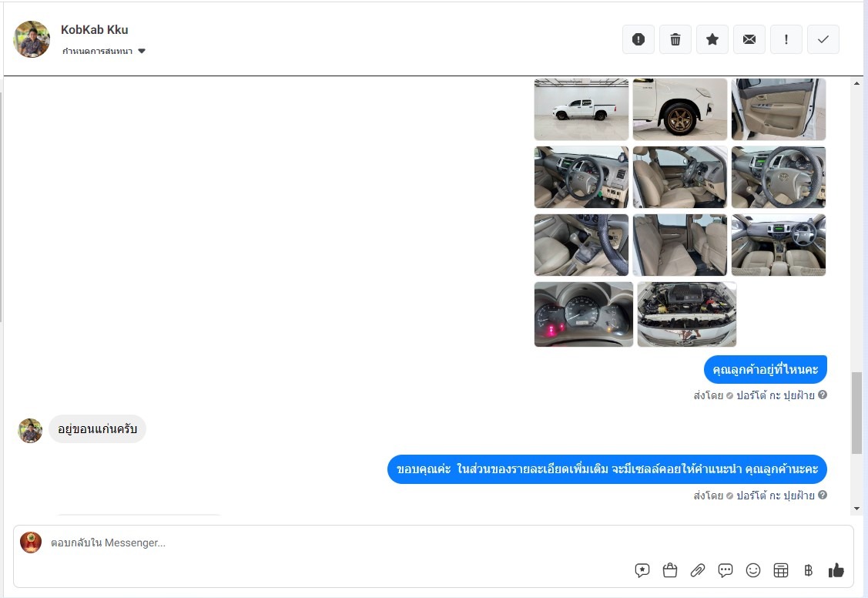This screenshot has height=598, width=868.
Task: Open engine bay photo
Action: pos(687,314)
